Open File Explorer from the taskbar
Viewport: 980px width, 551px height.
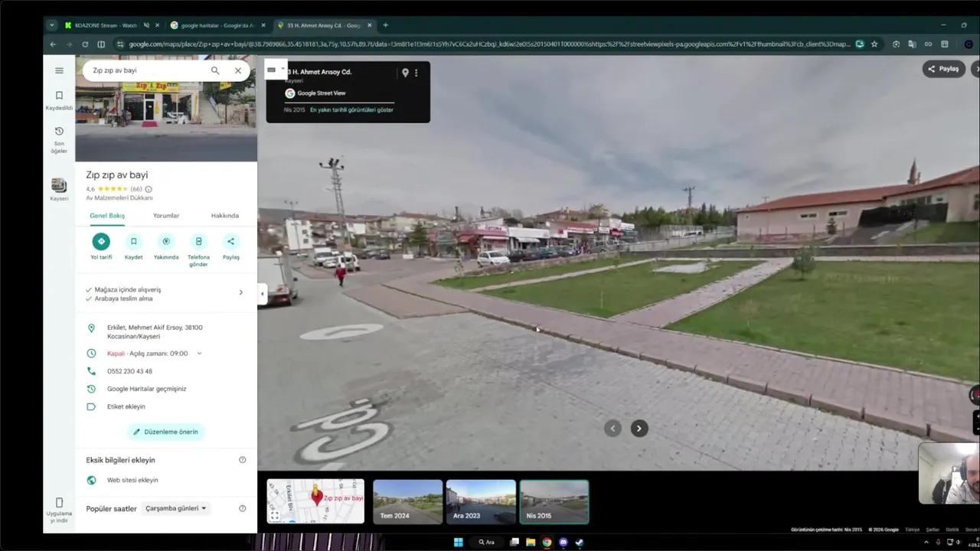point(531,543)
